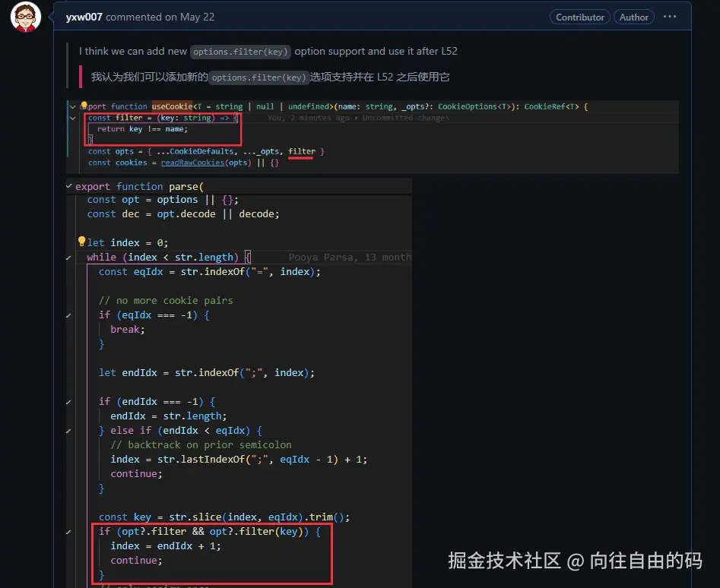
Task: Open the yxw007 user avatar
Action: [x=26, y=17]
